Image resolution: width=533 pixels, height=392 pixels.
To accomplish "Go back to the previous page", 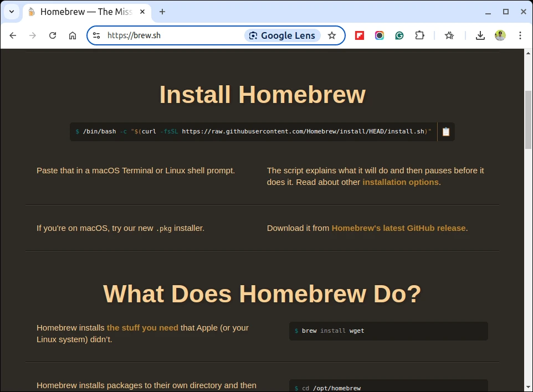I will [x=13, y=35].
